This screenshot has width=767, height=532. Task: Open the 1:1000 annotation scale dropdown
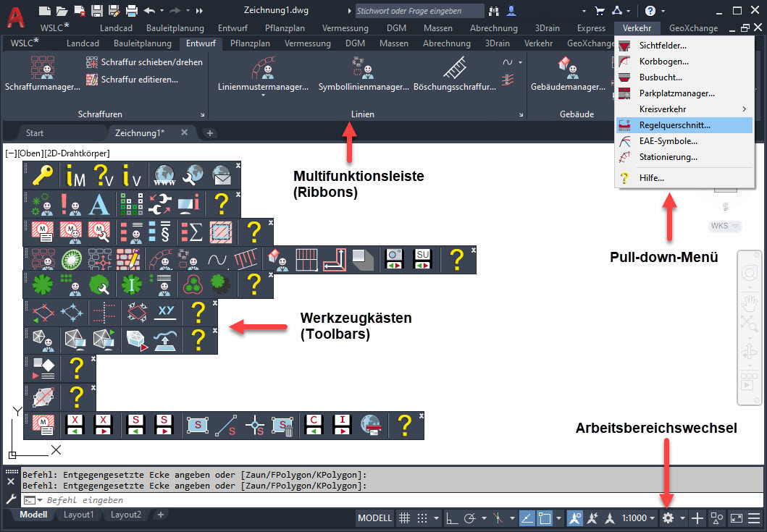(638, 518)
